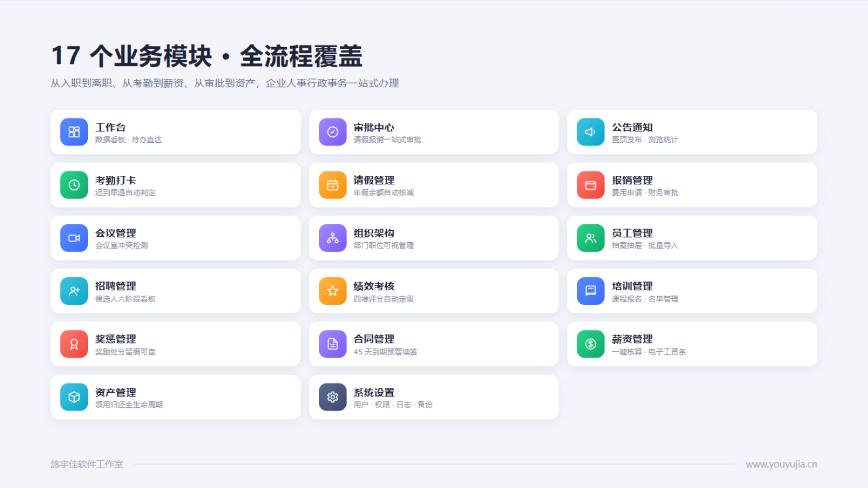868x488 pixels.
Task: Click the 请假管理 calendar icon
Action: 333,185
